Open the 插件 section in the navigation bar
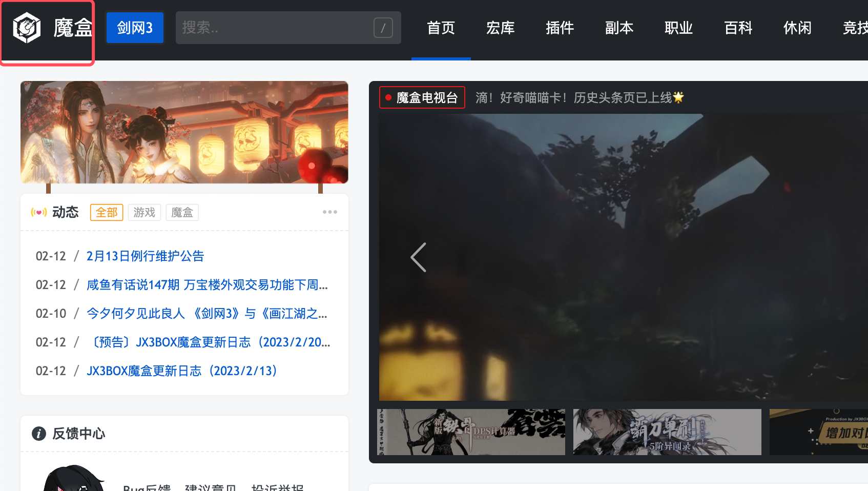868x491 pixels. tap(560, 28)
